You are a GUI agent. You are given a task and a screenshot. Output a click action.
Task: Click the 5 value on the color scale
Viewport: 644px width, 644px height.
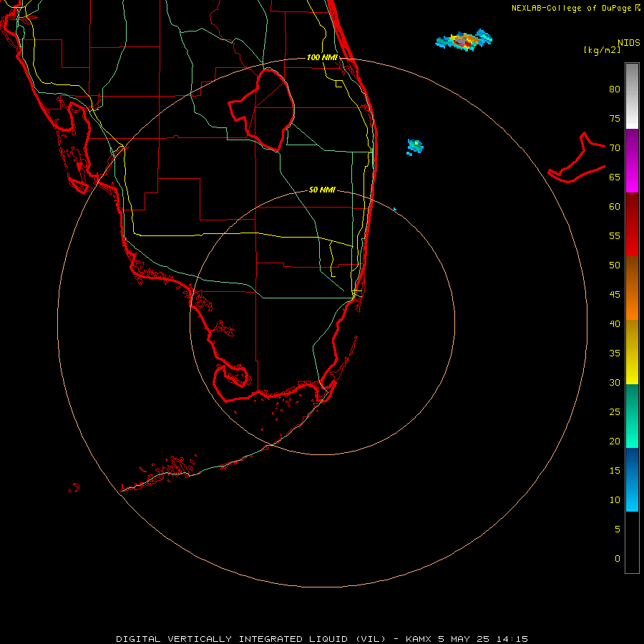pyautogui.click(x=618, y=530)
